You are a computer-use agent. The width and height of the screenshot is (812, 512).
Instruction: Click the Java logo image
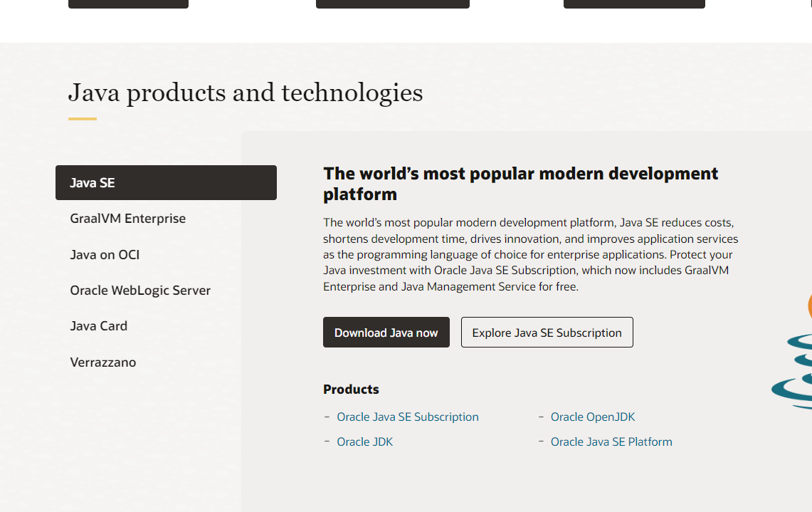(x=792, y=350)
